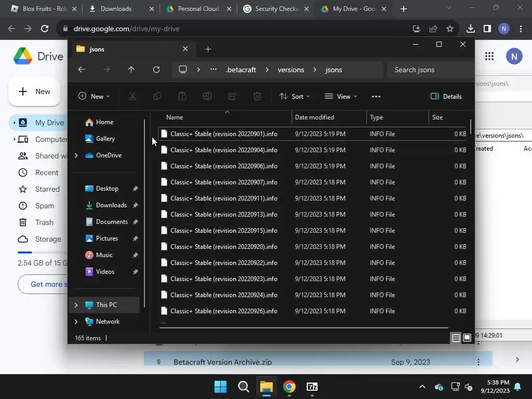Open Gallery in navigation pane
This screenshot has height=399, width=532.
pyautogui.click(x=106, y=139)
